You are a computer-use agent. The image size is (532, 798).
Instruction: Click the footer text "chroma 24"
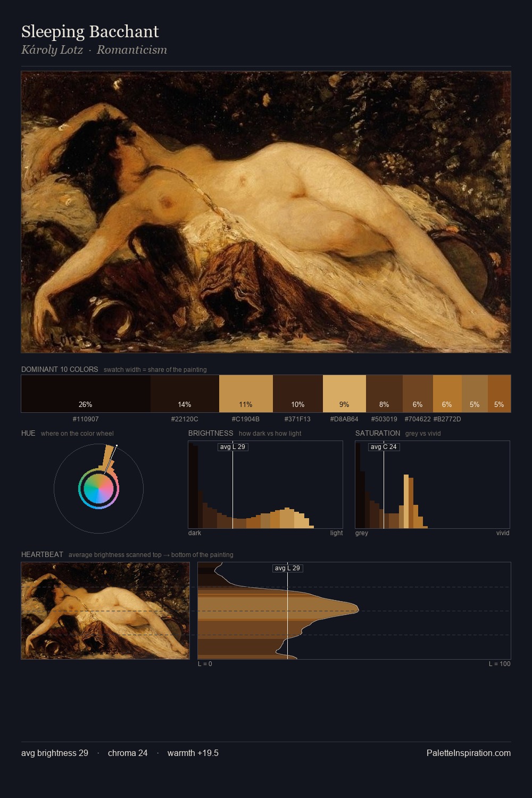(x=128, y=753)
